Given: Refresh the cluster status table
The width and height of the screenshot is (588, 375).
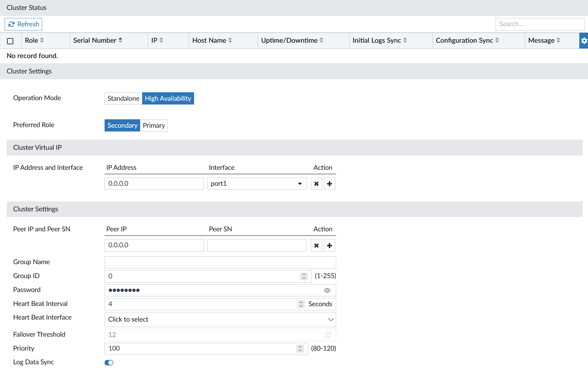Looking at the screenshot, I should point(24,24).
